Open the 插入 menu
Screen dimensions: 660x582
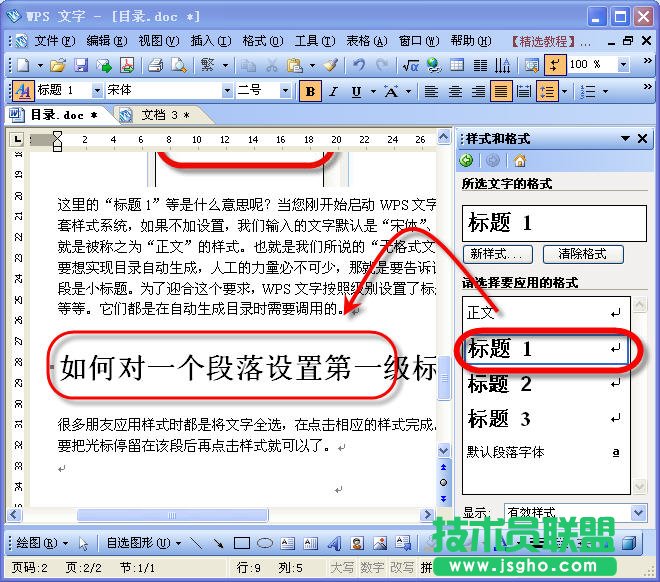[x=210, y=41]
